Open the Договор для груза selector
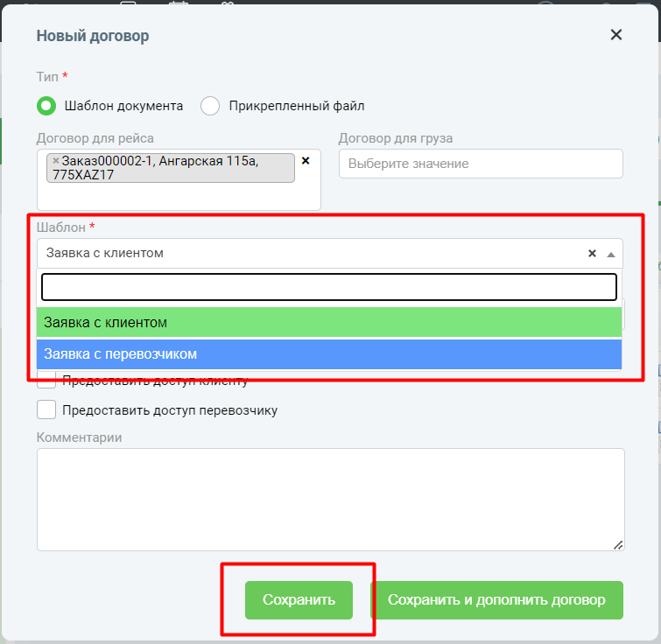The width and height of the screenshot is (661, 644). tap(481, 164)
